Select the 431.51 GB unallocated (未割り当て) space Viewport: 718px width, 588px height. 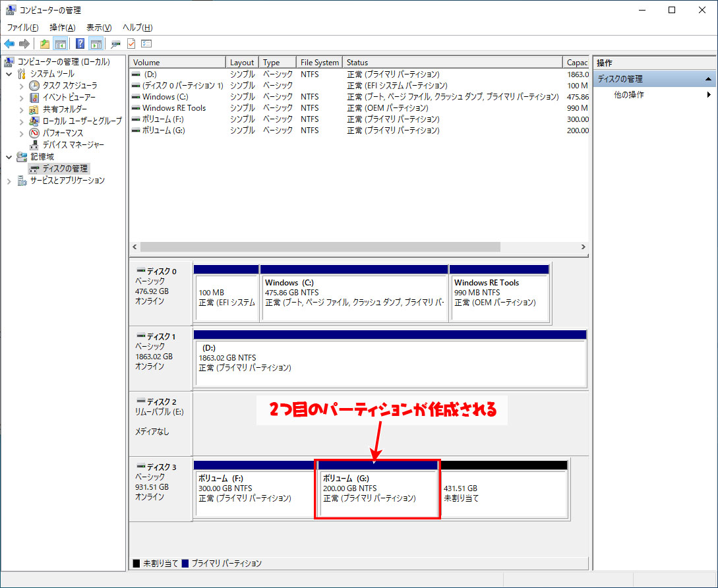[x=504, y=489]
